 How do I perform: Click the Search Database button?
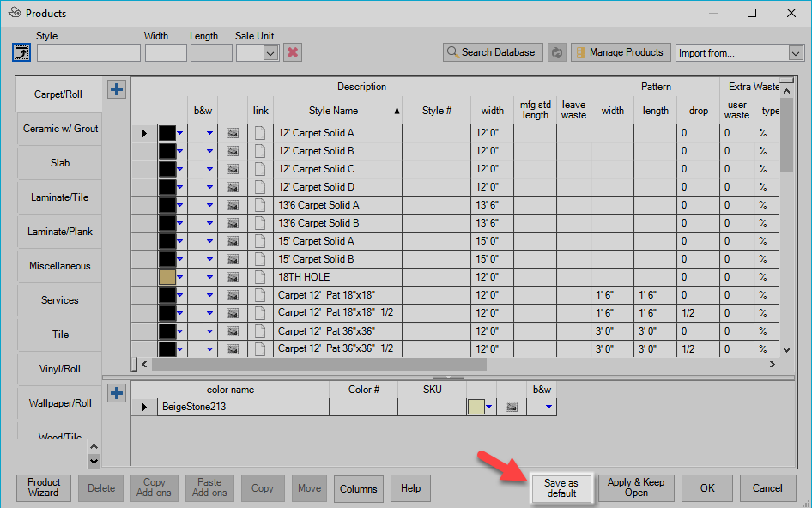click(x=493, y=52)
